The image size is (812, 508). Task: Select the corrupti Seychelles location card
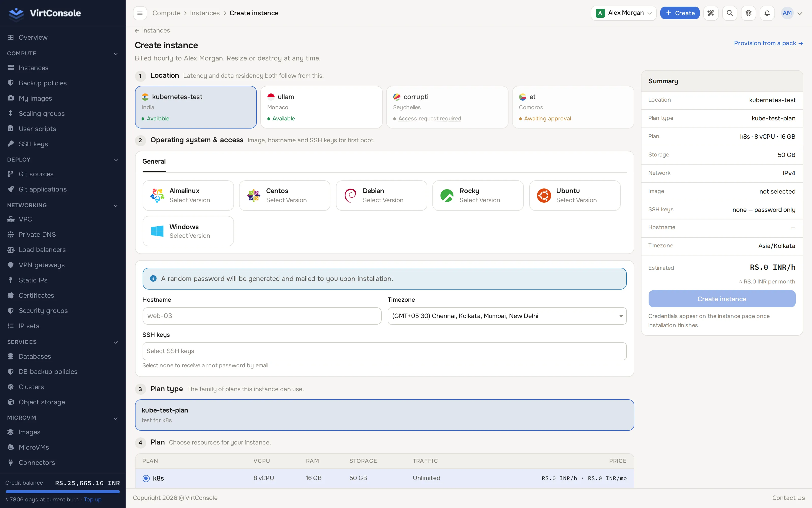pyautogui.click(x=447, y=107)
